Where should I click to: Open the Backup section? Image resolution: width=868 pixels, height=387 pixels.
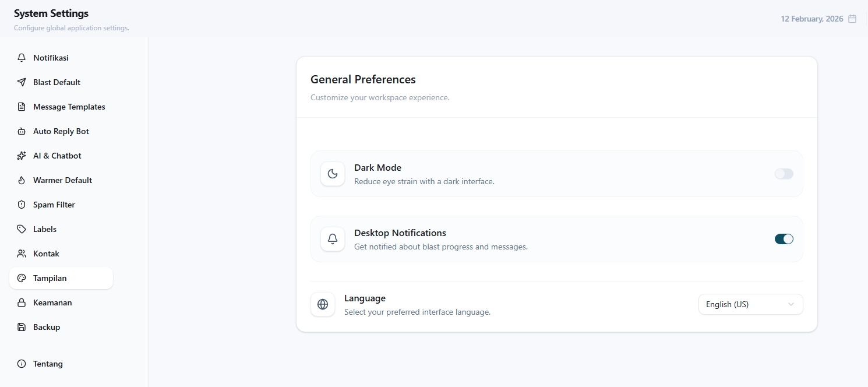(47, 327)
